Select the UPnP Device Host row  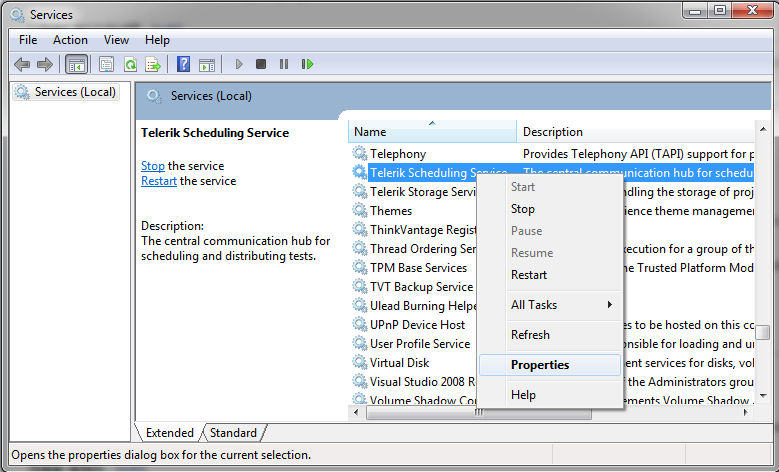coord(552,325)
